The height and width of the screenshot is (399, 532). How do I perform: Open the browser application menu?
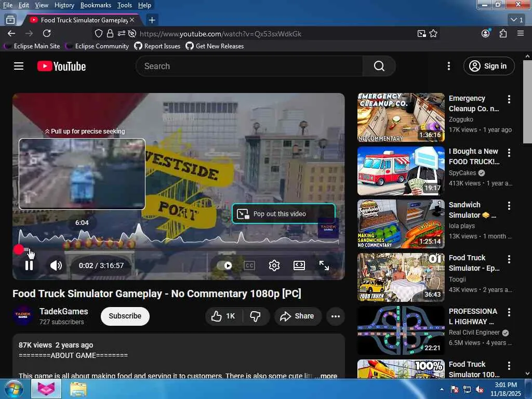[521, 33]
